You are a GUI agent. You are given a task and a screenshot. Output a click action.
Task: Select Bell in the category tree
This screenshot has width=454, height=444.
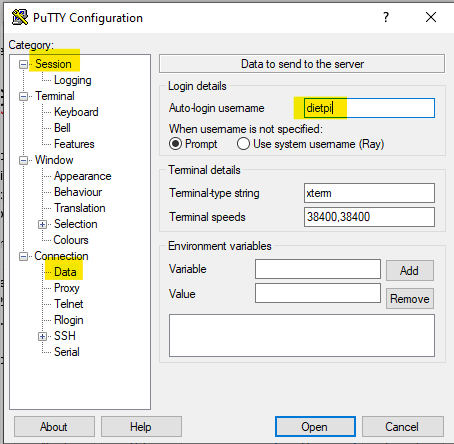click(x=62, y=128)
